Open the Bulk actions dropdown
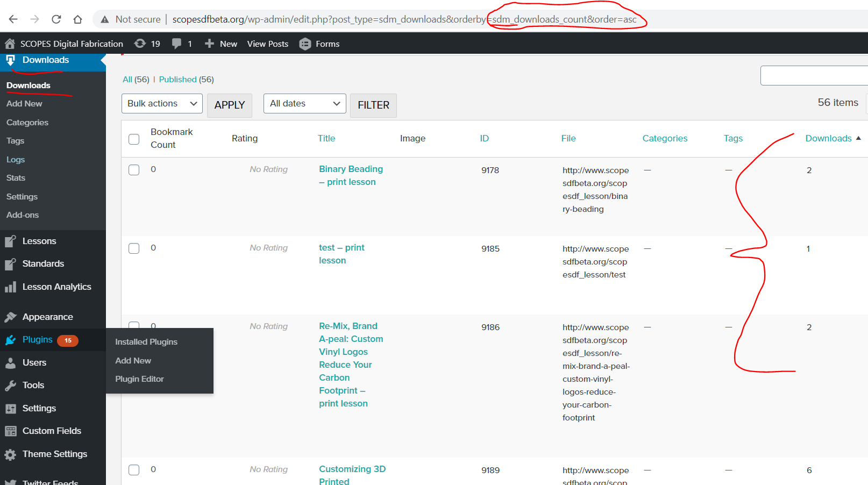Viewport: 868px width, 485px height. pos(162,104)
